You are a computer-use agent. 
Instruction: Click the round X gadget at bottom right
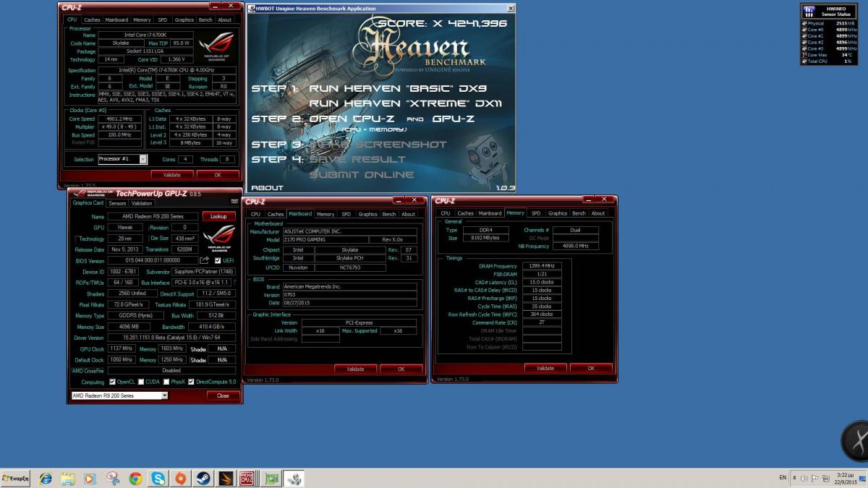[856, 440]
